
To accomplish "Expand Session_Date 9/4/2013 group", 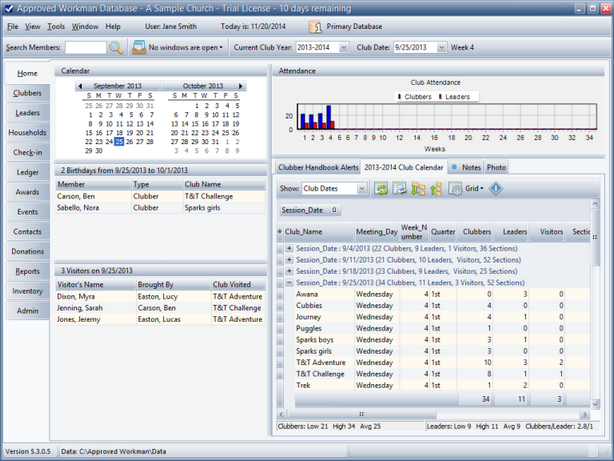I will pyautogui.click(x=290, y=248).
